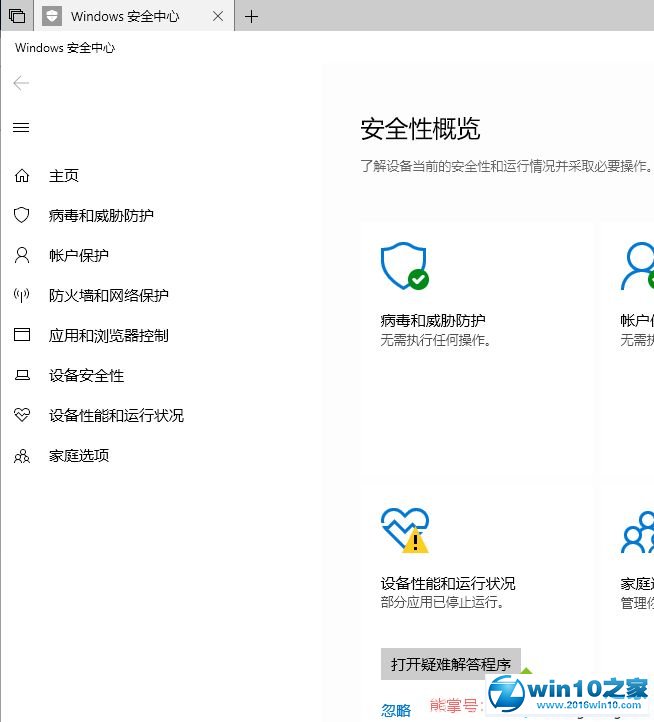Go back using the left arrow
This screenshot has height=722, width=654.
pyautogui.click(x=21, y=83)
